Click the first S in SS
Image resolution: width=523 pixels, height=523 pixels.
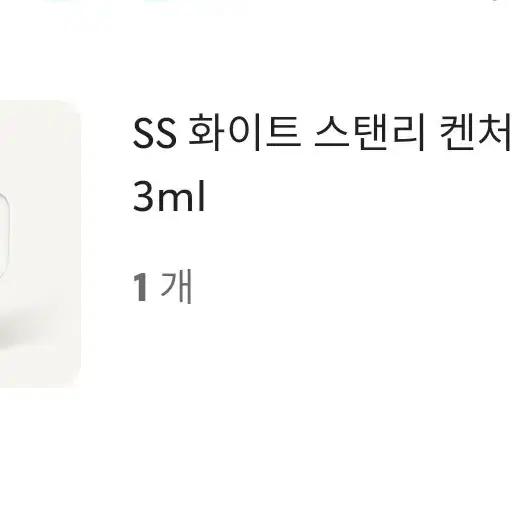tap(143, 134)
